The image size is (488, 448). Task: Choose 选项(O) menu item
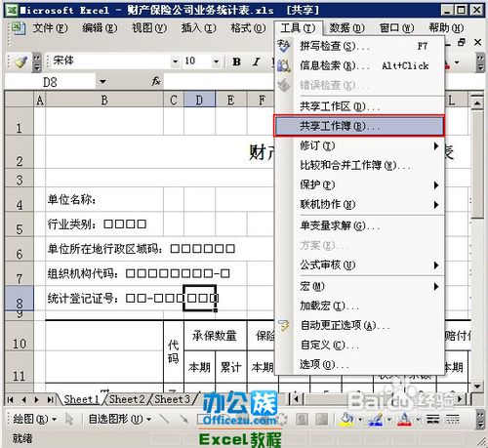pos(359,364)
